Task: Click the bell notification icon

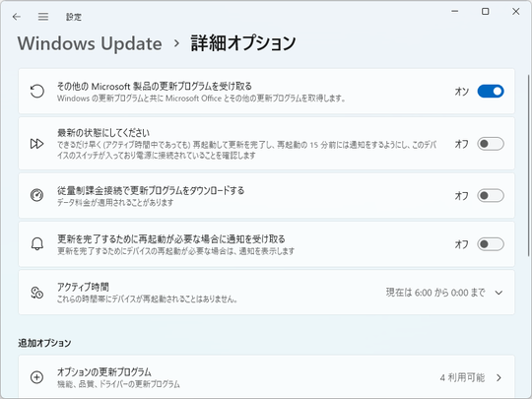Action: coord(37,244)
